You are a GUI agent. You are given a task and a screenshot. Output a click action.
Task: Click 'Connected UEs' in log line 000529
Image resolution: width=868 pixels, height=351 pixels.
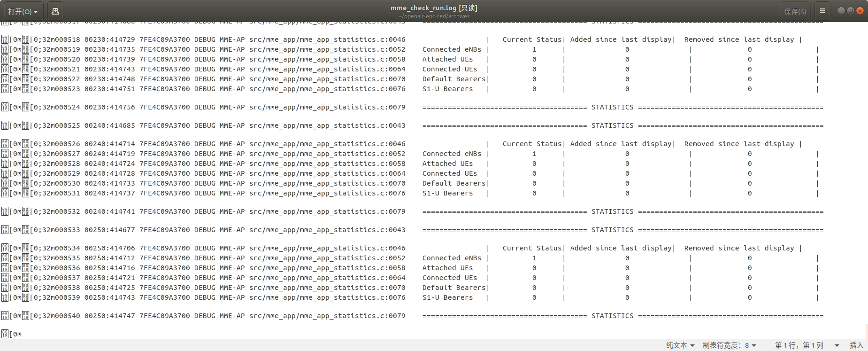449,173
